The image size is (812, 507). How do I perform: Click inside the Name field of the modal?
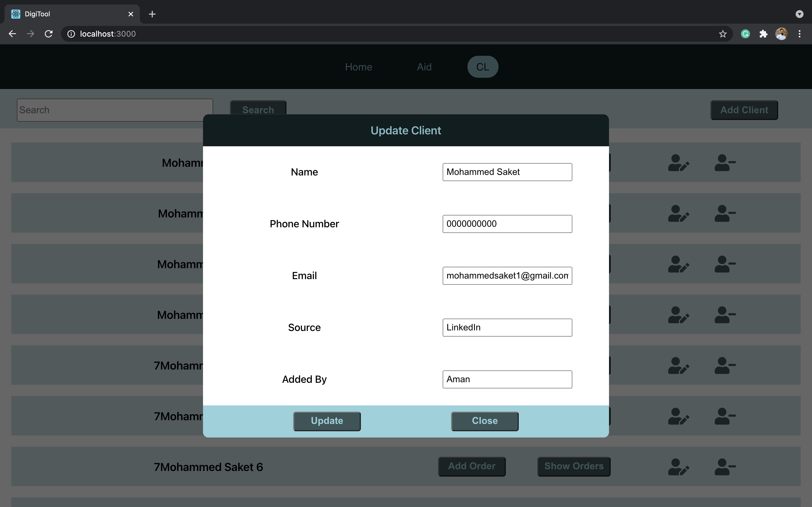point(507,172)
